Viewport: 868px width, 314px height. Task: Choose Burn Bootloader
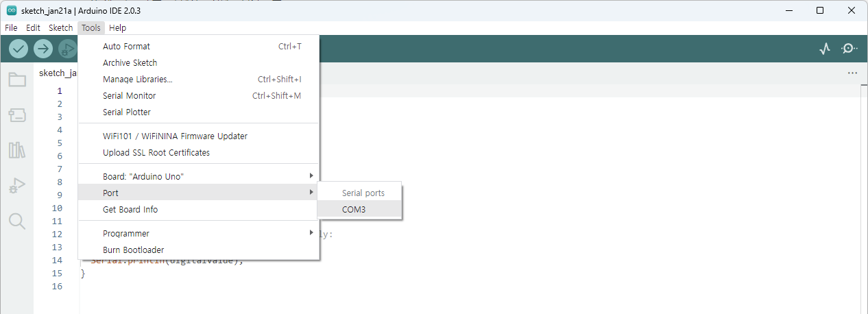coord(199,250)
